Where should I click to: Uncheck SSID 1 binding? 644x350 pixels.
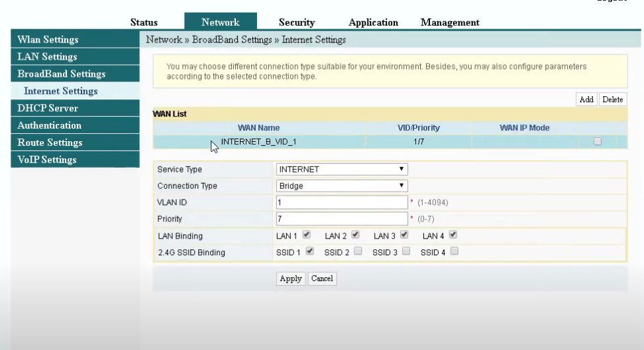coord(309,251)
